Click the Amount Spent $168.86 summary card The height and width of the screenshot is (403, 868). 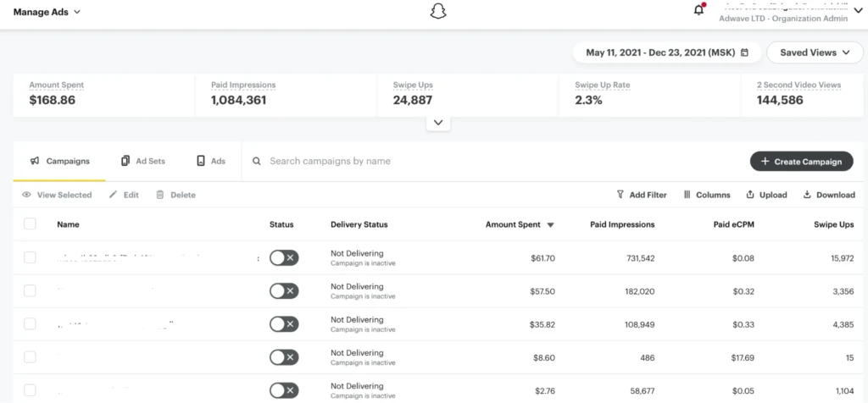coord(104,95)
